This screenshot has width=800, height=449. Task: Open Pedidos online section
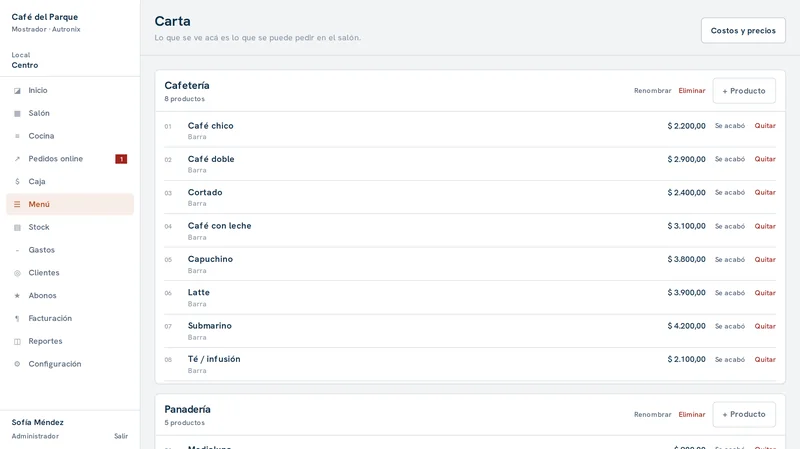click(x=70, y=159)
